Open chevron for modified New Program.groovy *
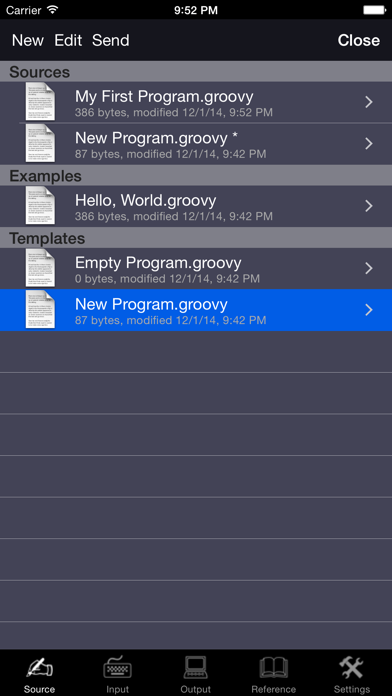Viewport: 392px width, 696px height. pyautogui.click(x=368, y=143)
